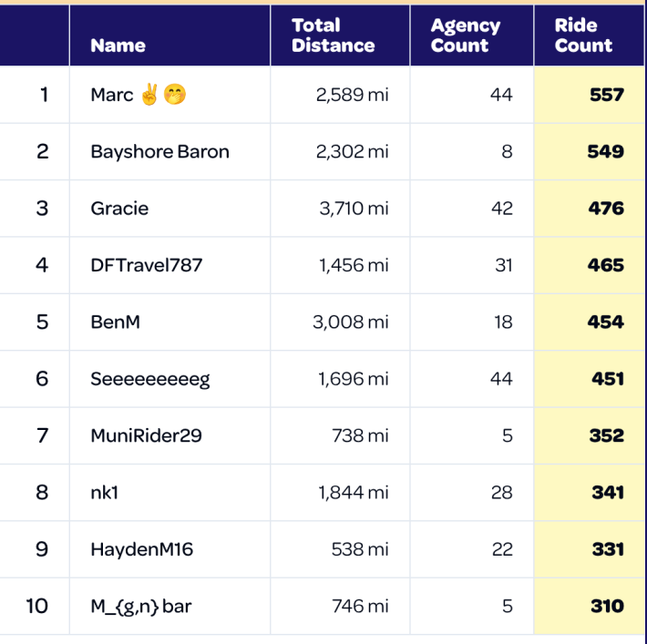Sort by Total Distance column header
The image size is (647, 644).
click(333, 36)
